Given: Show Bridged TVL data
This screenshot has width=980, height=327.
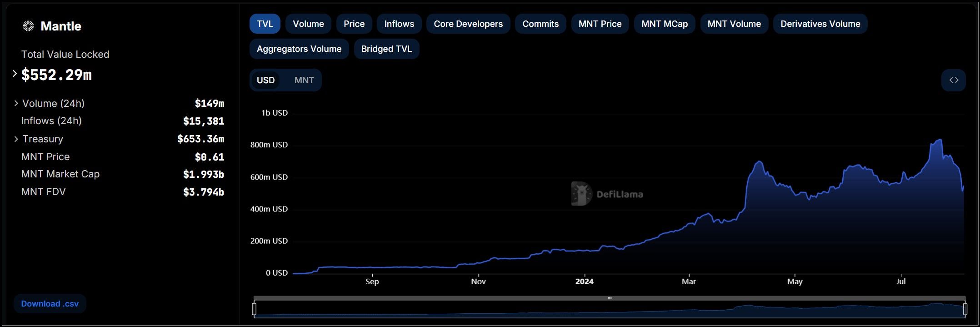Looking at the screenshot, I should [386, 49].
